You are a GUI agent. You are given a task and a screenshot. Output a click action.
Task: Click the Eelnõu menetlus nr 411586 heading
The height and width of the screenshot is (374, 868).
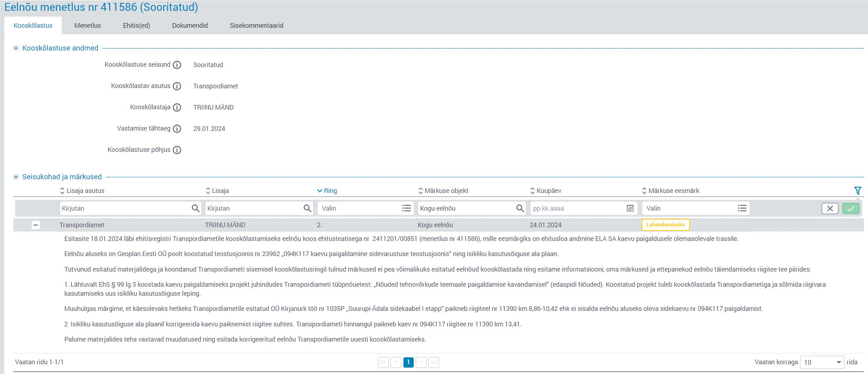tap(101, 7)
